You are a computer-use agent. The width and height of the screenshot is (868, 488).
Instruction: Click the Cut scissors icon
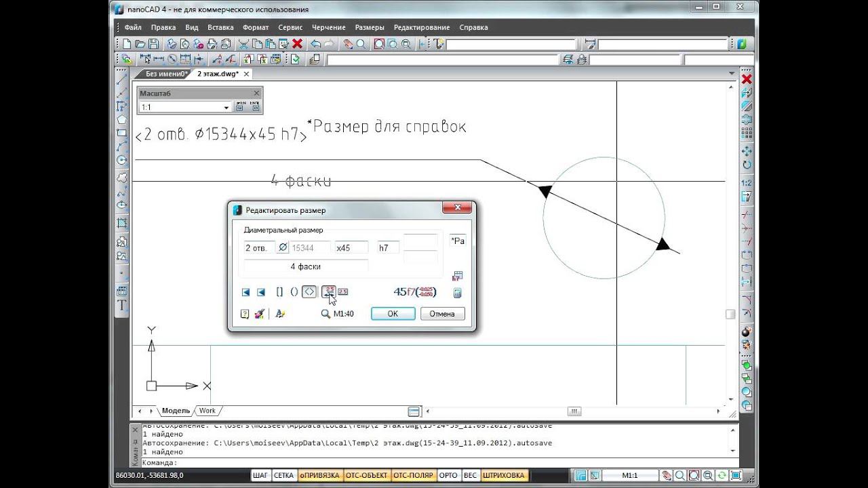[243, 44]
